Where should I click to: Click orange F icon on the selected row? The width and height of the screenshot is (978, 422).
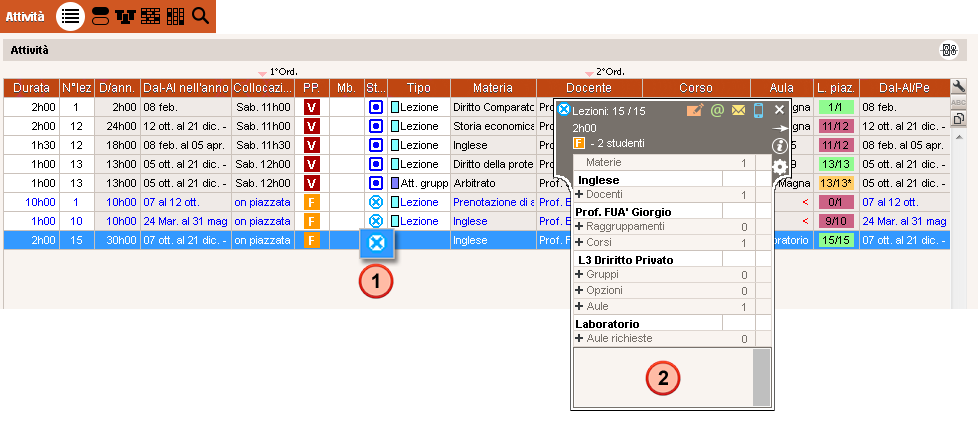(312, 240)
